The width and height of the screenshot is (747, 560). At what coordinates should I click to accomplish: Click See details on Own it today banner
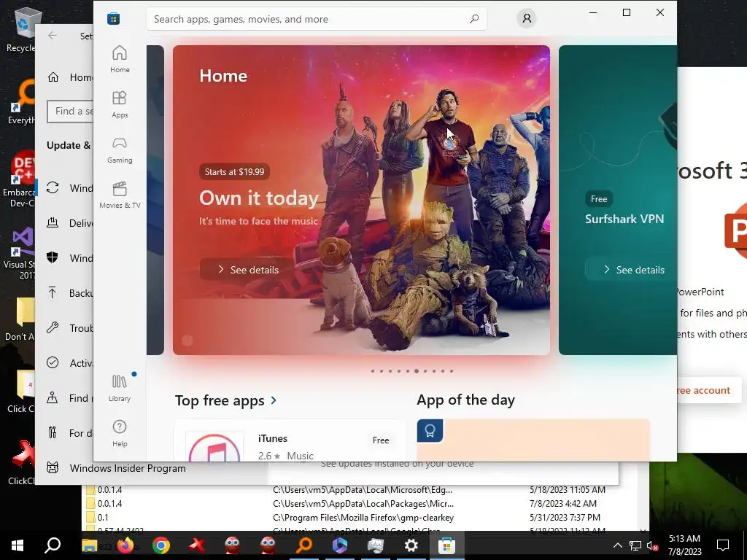tap(247, 270)
